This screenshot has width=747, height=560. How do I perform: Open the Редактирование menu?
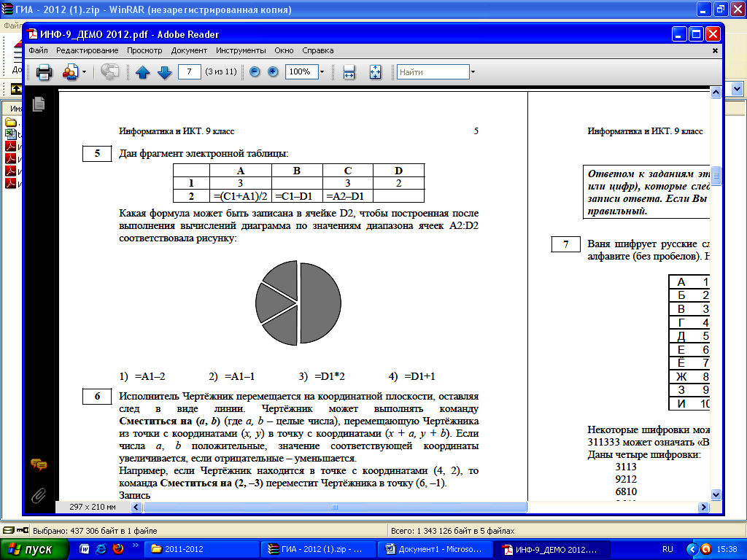[88, 50]
